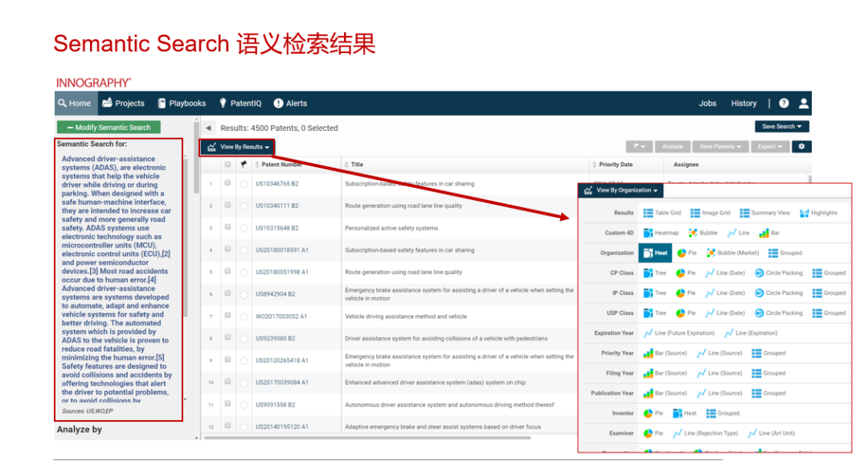This screenshot has width=868, height=461.
Task: Choose Custom 4D Bubble chart
Action: point(702,233)
